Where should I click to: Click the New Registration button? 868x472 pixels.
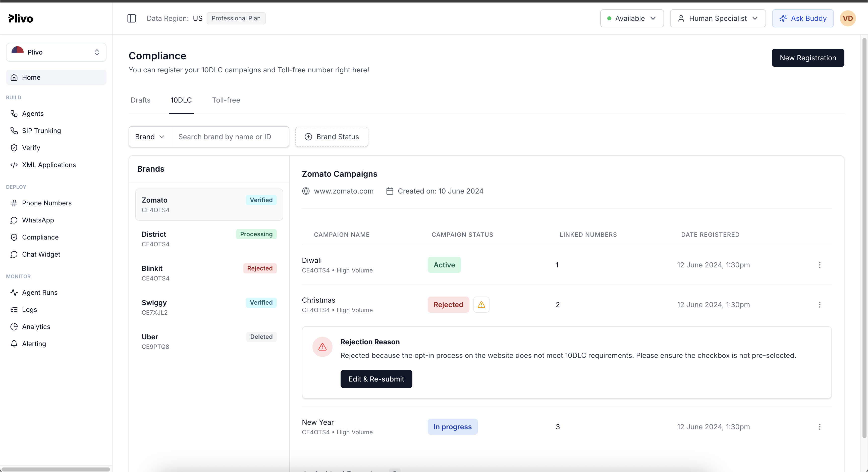coord(808,58)
